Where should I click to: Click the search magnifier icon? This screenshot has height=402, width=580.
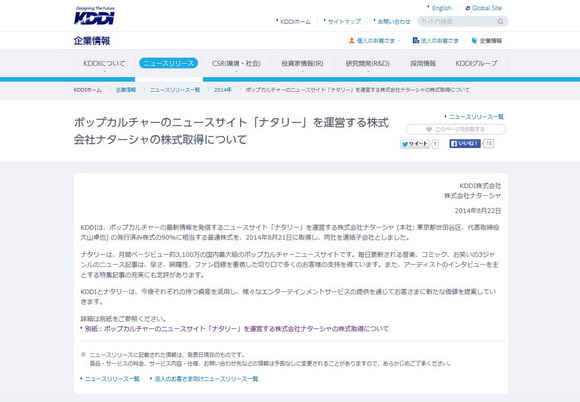500,22
